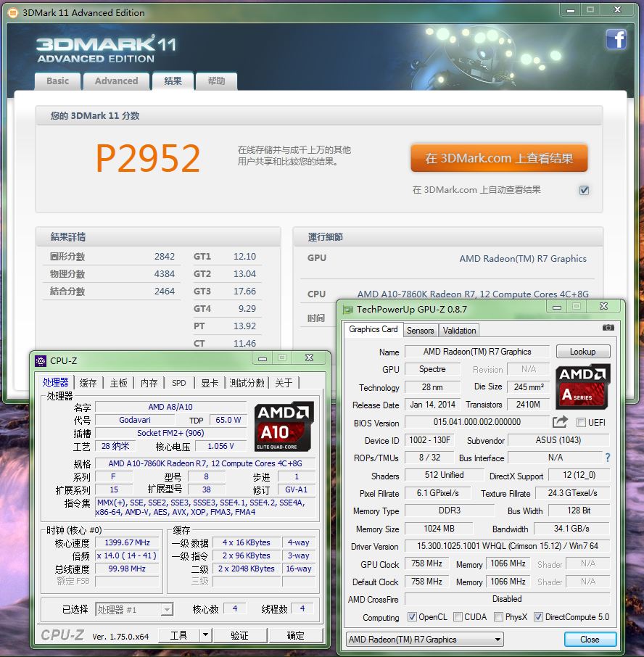Screen dimensions: 644x657
Task: Open the 測試分數 tab in CPU-Z
Action: 247,383
